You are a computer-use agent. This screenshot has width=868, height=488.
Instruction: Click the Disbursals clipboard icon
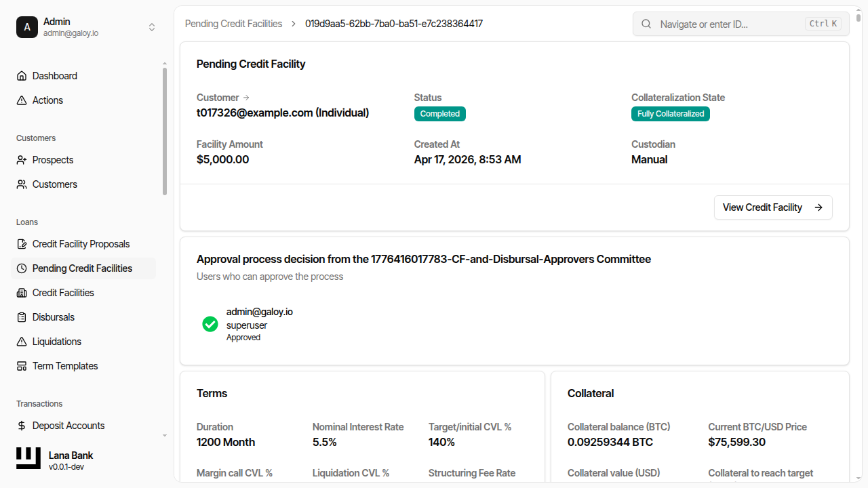pyautogui.click(x=22, y=317)
